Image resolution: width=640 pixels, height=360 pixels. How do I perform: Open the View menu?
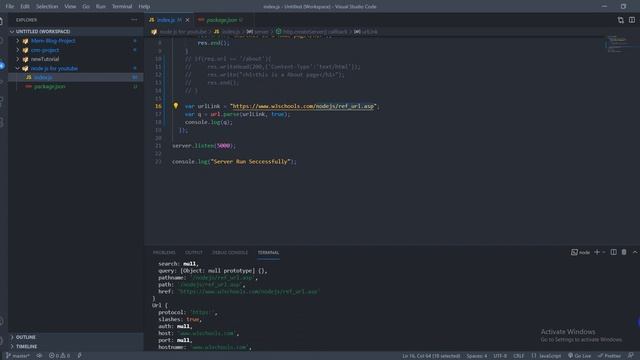70,7
